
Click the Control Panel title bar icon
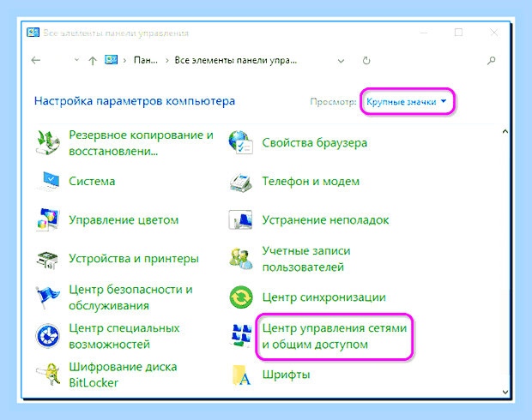pyautogui.click(x=33, y=33)
